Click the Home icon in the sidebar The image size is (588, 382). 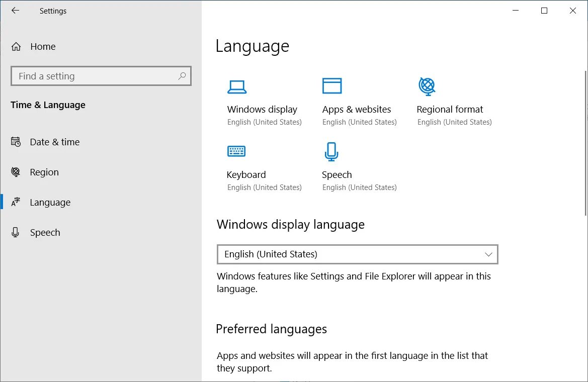(x=16, y=46)
